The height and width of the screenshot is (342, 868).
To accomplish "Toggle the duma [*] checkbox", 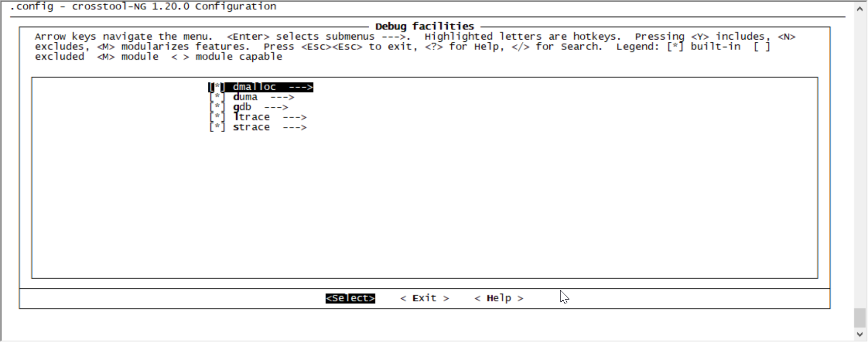I will click(x=217, y=97).
